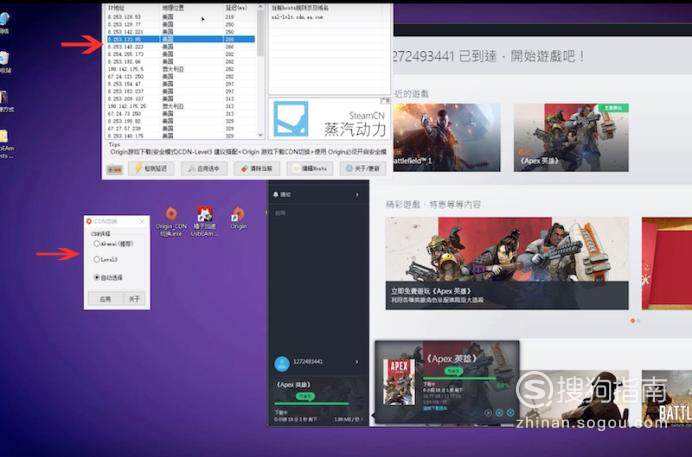Click the IP list vertical scrollbar thumb
The image size is (692, 457).
(x=260, y=34)
